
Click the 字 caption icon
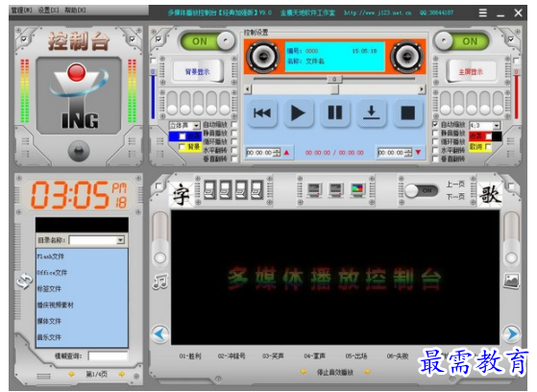[x=181, y=194]
